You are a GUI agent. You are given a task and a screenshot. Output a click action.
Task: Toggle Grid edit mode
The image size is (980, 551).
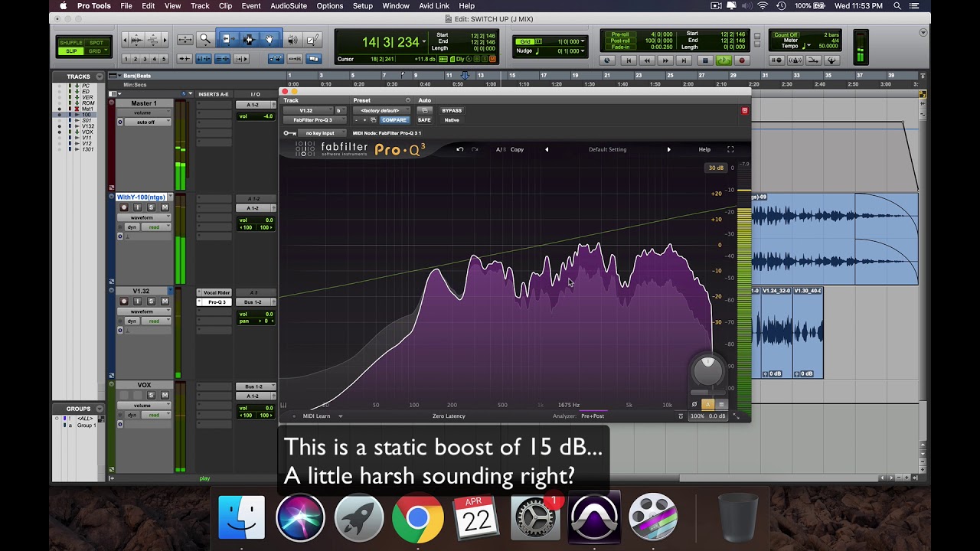(x=96, y=51)
